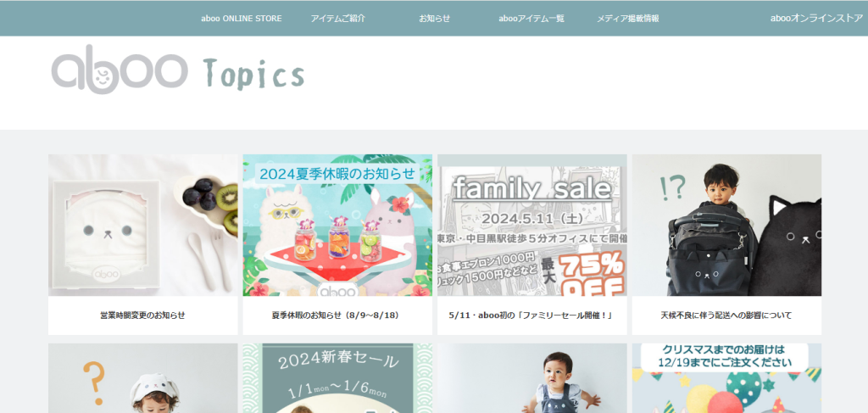Open 天候不良に伴う配送への影響について link
The width and height of the screenshot is (868, 413).
tap(726, 315)
